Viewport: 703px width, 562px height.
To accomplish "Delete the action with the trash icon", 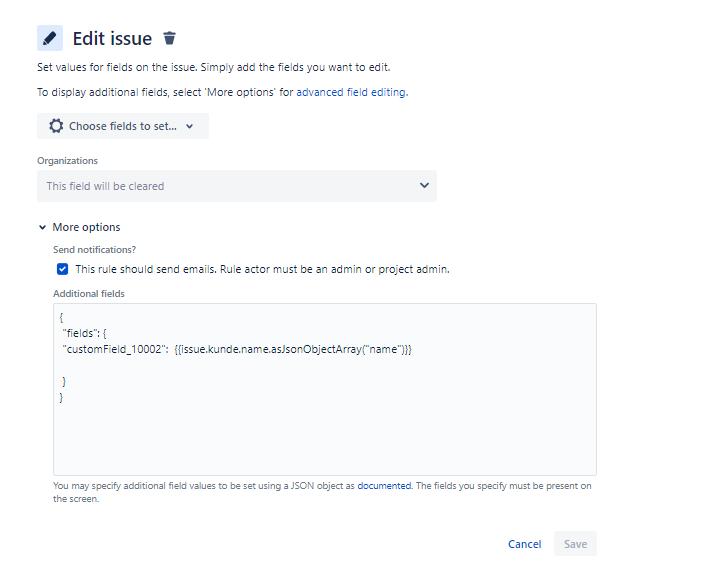I will click(169, 38).
